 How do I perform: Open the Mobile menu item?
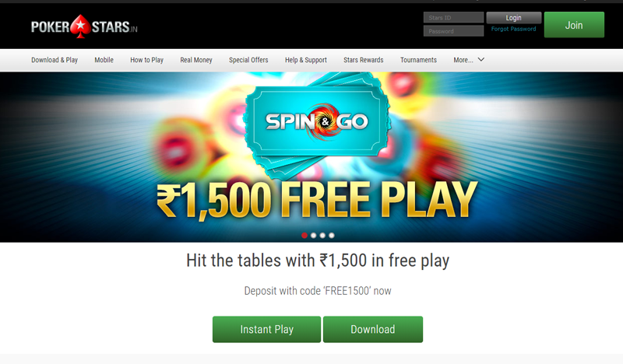click(104, 60)
